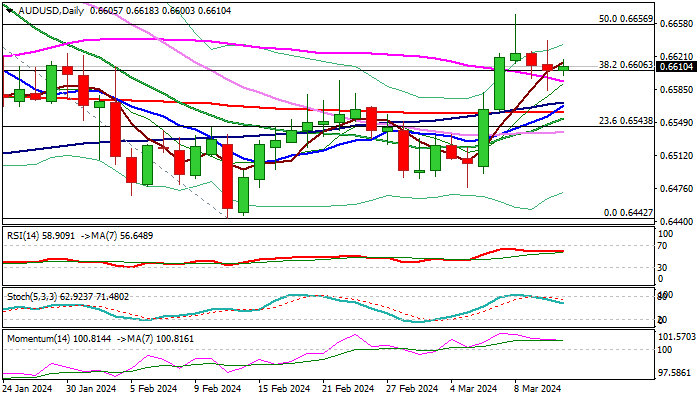This screenshot has height=400, width=700.
Task: Click the 0.64760 price scale label
Action: 676,189
